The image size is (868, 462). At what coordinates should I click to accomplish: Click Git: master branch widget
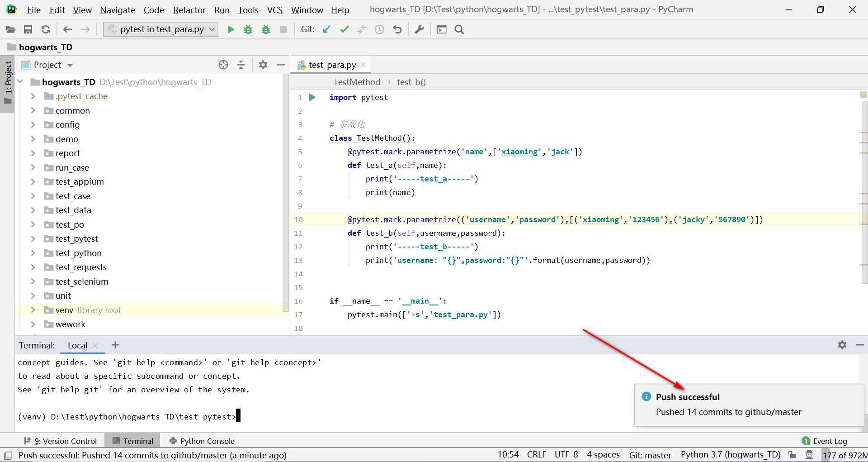tap(650, 455)
